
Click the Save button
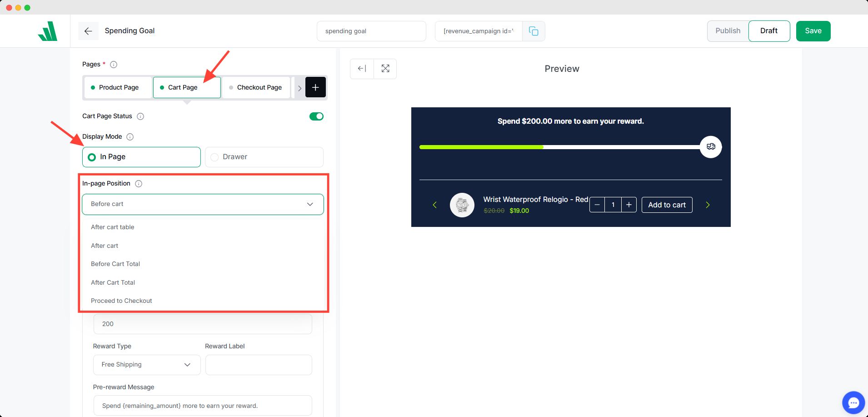tap(813, 31)
